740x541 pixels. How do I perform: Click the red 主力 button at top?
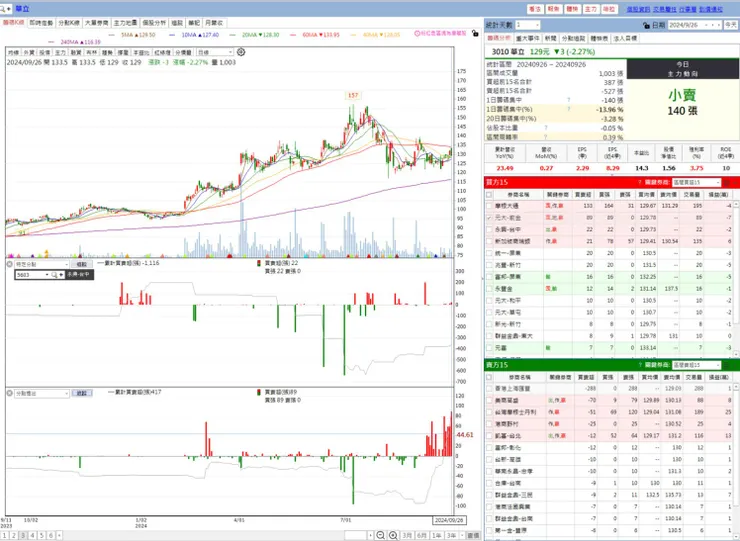590,9
